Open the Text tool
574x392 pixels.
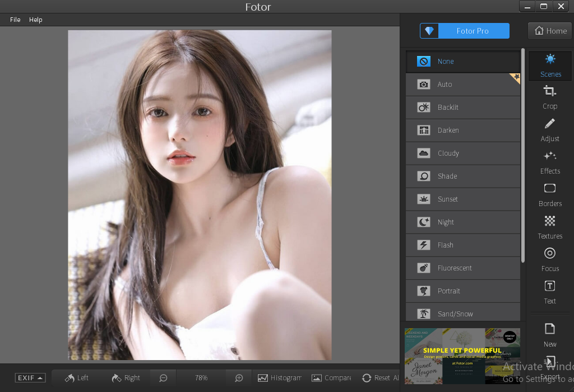pos(550,292)
